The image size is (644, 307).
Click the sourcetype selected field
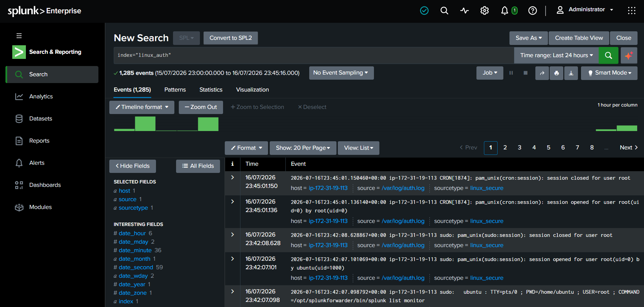click(x=133, y=208)
